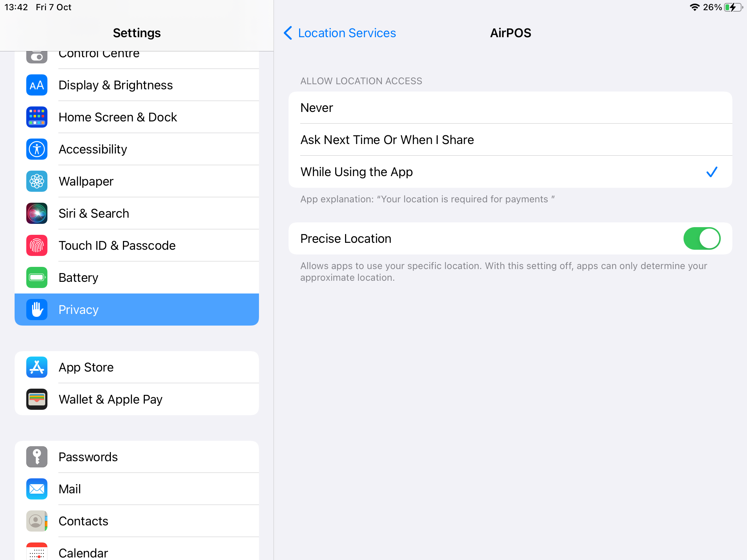The width and height of the screenshot is (747, 560).
Task: Tap the Touch ID fingerprint icon
Action: point(37,245)
